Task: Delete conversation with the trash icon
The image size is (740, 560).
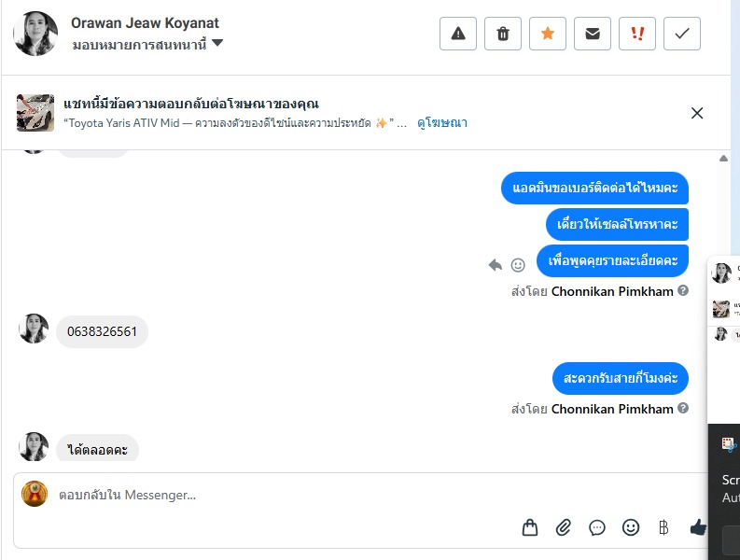Action: coord(503,34)
